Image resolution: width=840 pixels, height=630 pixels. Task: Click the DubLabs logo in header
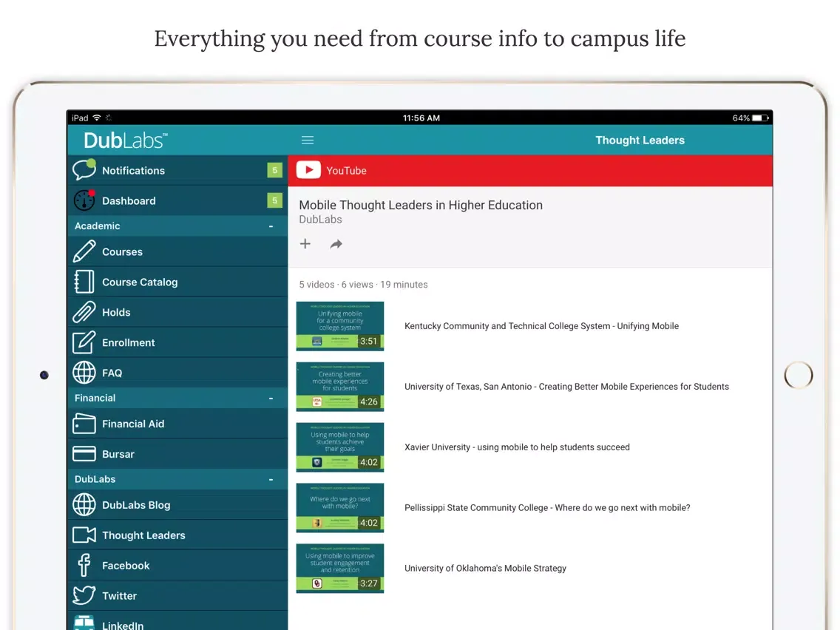[x=126, y=140]
